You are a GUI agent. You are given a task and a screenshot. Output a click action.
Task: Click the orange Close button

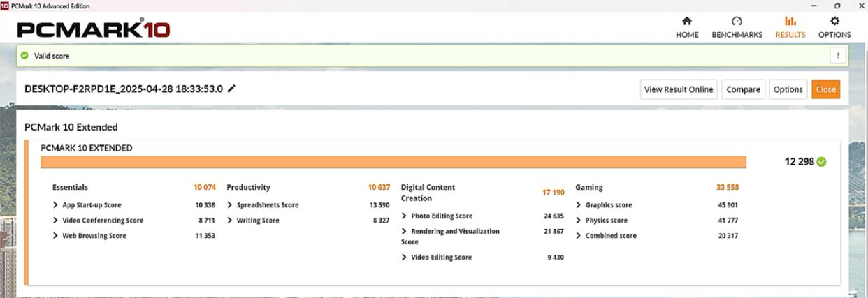coord(825,89)
